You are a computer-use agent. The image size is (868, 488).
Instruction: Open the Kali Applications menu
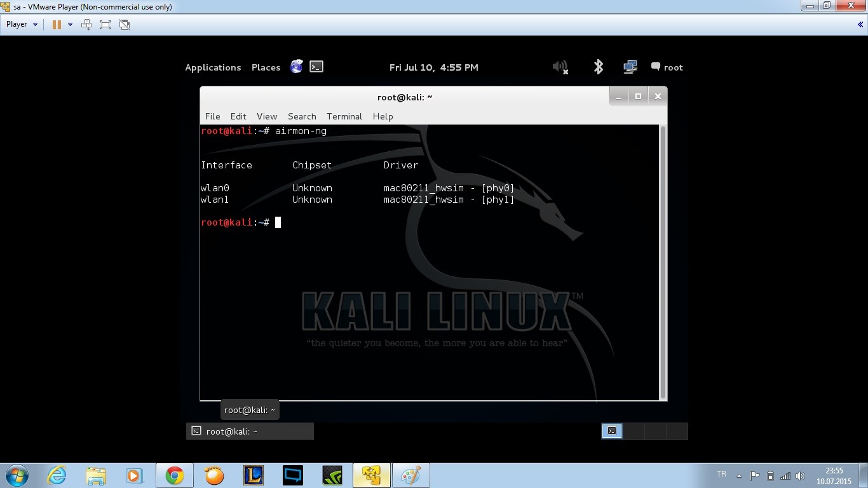pos(213,67)
